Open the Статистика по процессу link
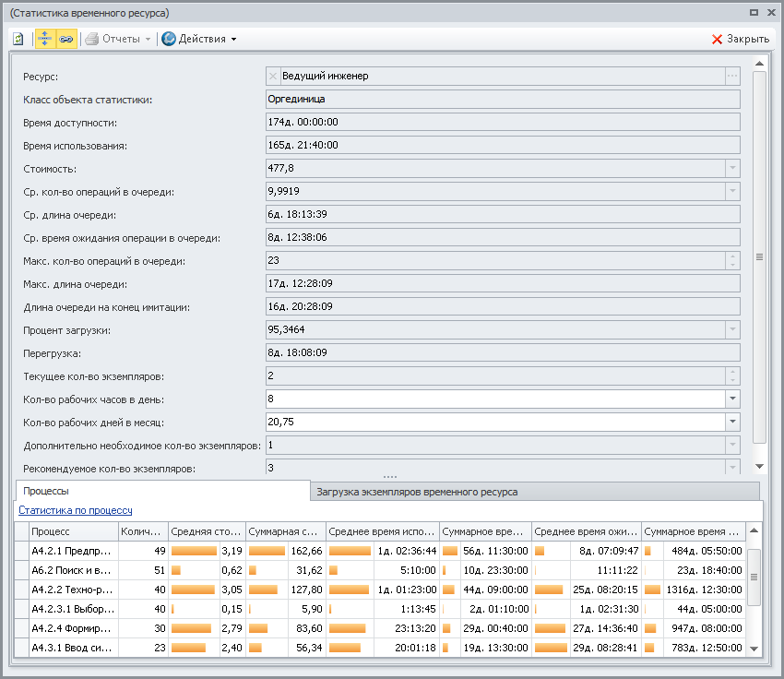The width and height of the screenshot is (784, 679). (x=76, y=510)
